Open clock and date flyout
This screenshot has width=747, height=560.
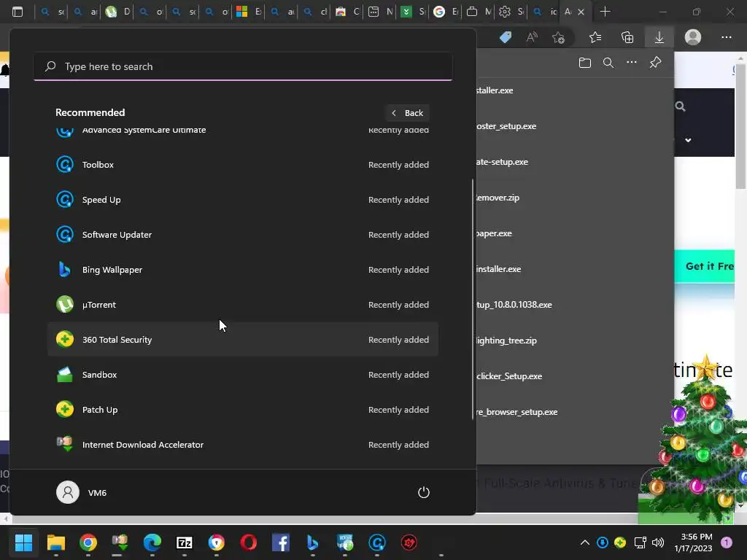click(x=693, y=542)
